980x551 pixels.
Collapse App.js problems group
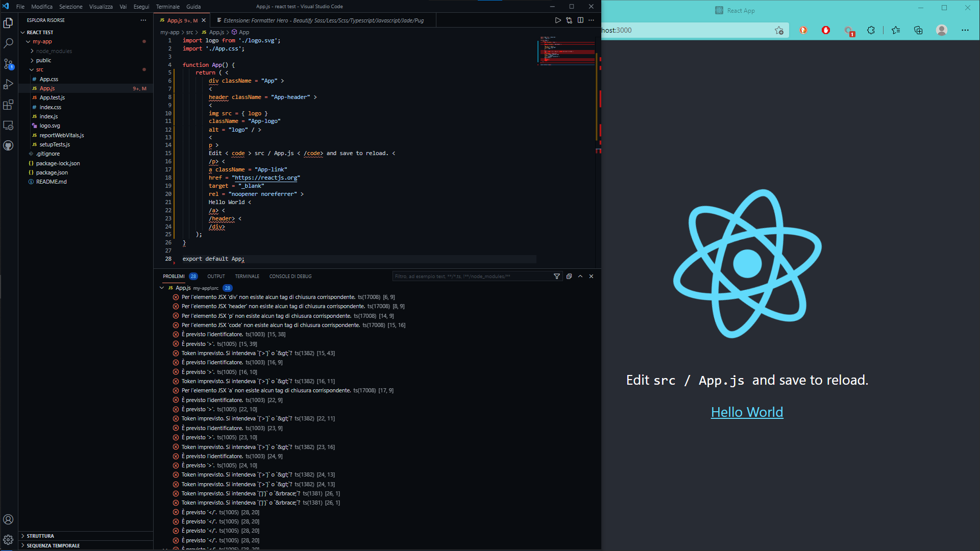pyautogui.click(x=162, y=288)
